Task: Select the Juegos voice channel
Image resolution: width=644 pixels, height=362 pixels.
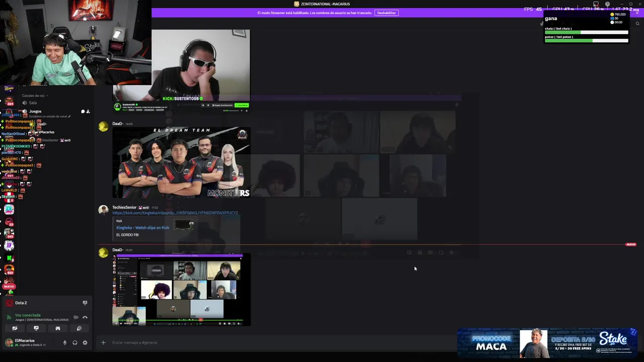Action: tap(35, 111)
